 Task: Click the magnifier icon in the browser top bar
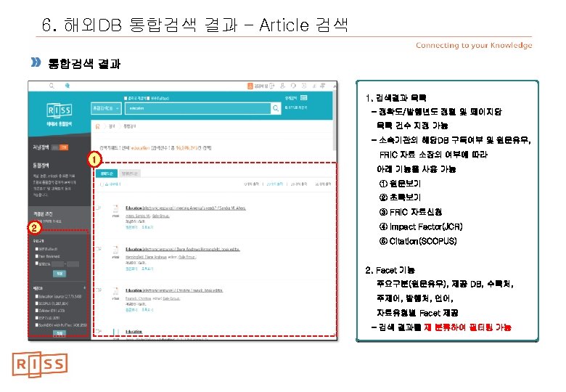52,86
